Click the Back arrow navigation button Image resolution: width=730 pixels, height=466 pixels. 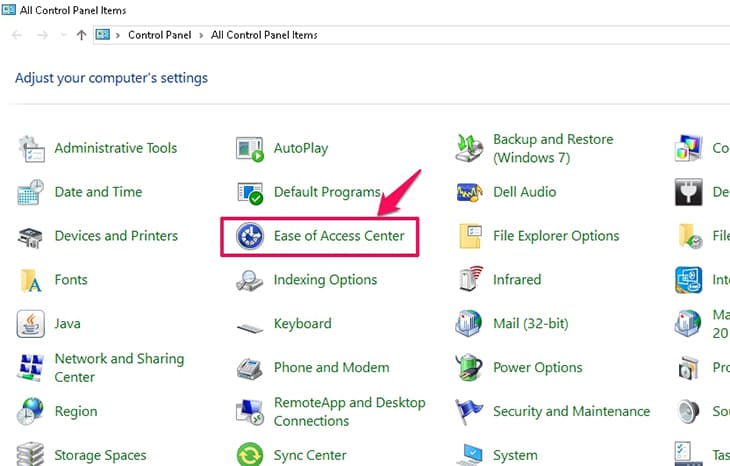(x=17, y=35)
